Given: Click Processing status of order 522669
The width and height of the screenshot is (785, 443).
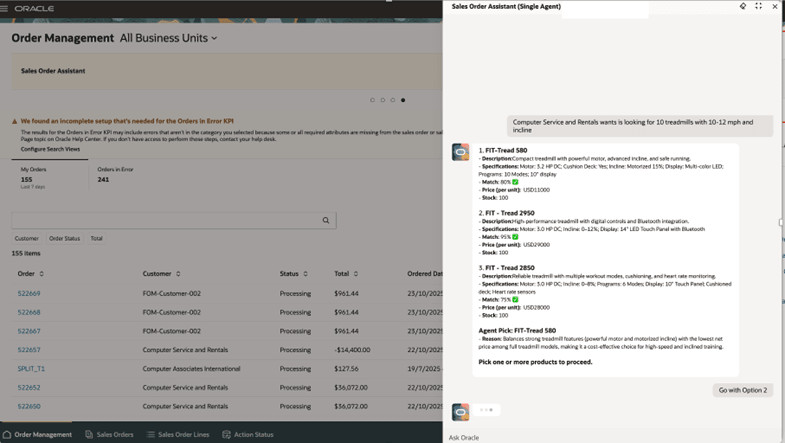Looking at the screenshot, I should [295, 293].
